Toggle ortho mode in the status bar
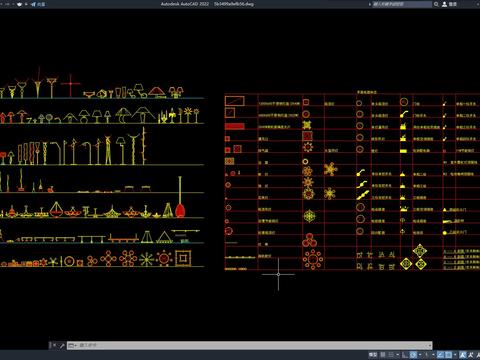The height and width of the screenshot is (360, 480). [405, 355]
